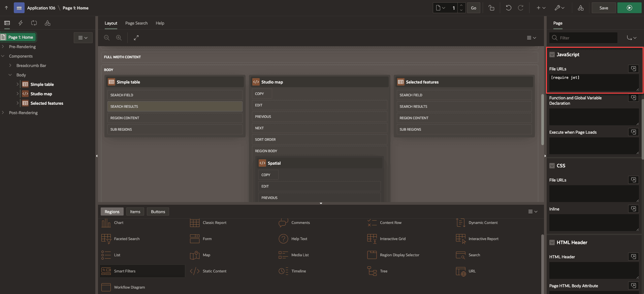Viewport: 644px width, 294px height.
Task: Switch gallery to the Regions tab
Action: point(112,211)
